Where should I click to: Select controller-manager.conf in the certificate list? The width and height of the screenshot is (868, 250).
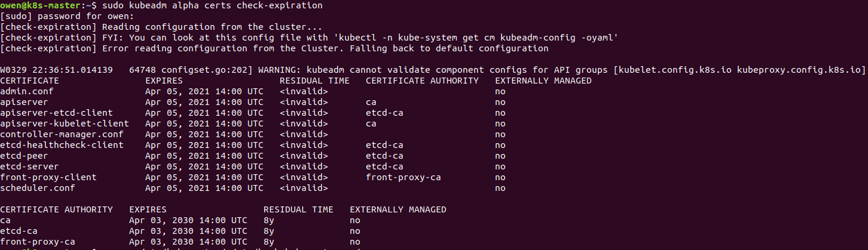(x=62, y=134)
